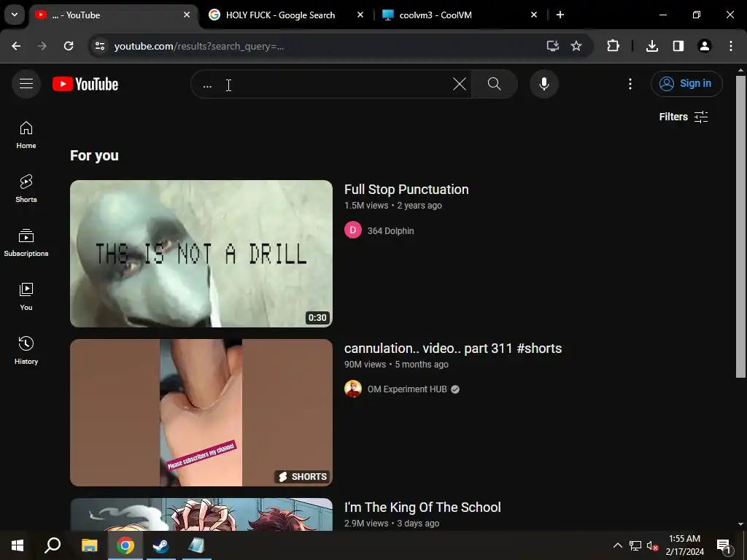Screen dimensions: 747x560
Task: Open I'm The King Of The School title
Action: pos(422,507)
